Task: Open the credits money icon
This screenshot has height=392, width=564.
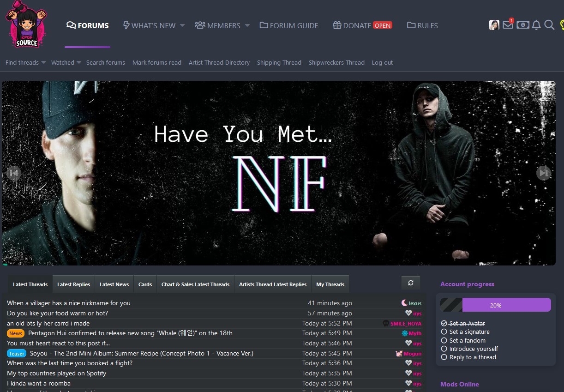Action: pyautogui.click(x=522, y=25)
